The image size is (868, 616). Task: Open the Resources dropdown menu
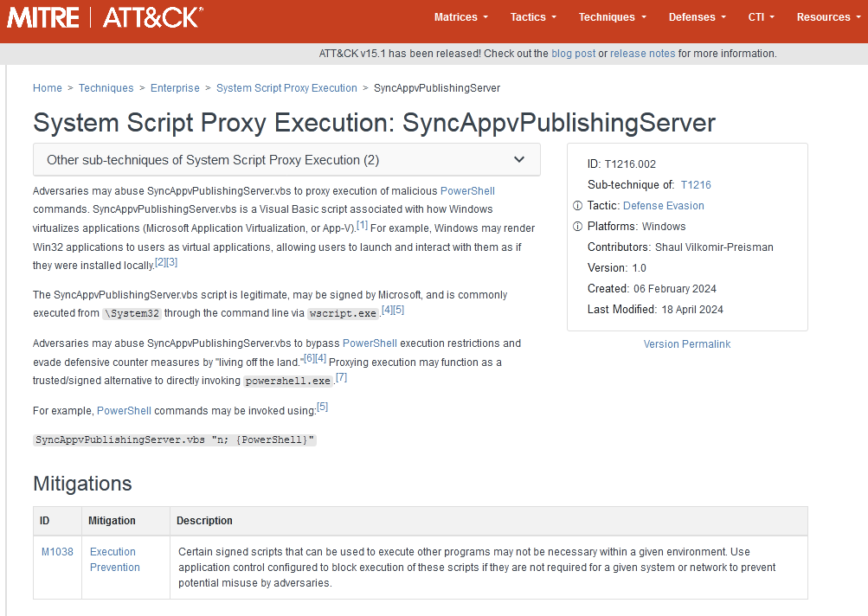point(829,17)
